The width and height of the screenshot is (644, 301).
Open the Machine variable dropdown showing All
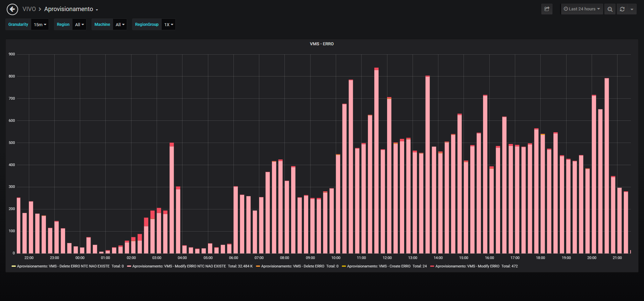[x=120, y=24]
